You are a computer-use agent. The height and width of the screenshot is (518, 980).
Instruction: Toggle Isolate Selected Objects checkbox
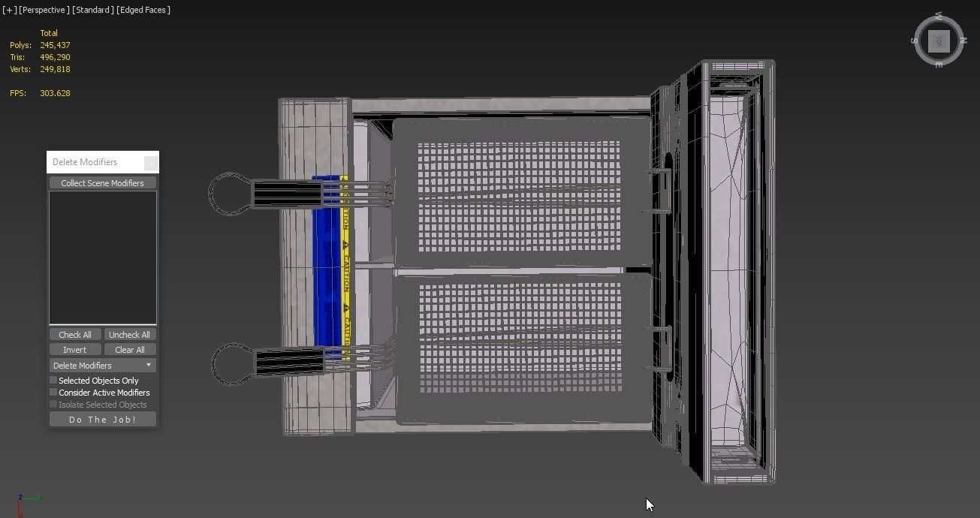[x=53, y=405]
